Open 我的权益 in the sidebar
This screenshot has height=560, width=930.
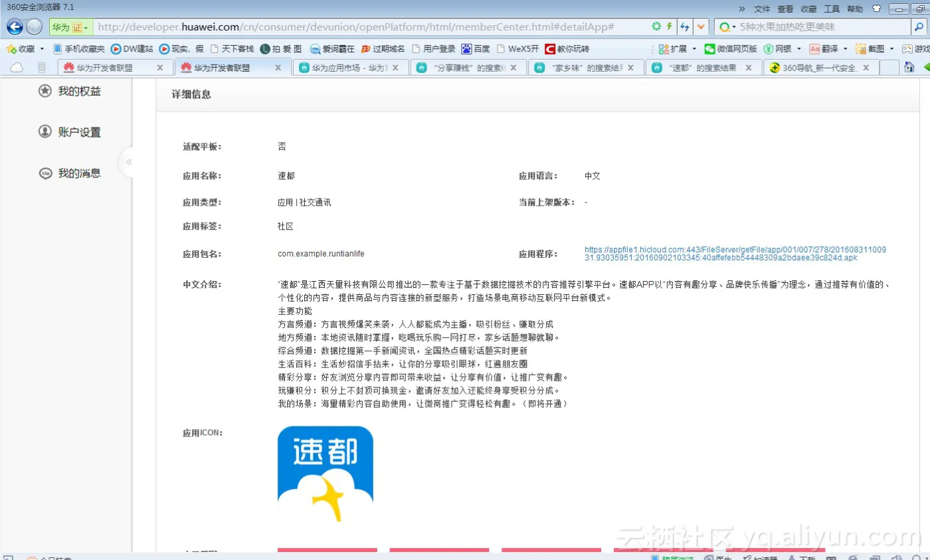[70, 92]
